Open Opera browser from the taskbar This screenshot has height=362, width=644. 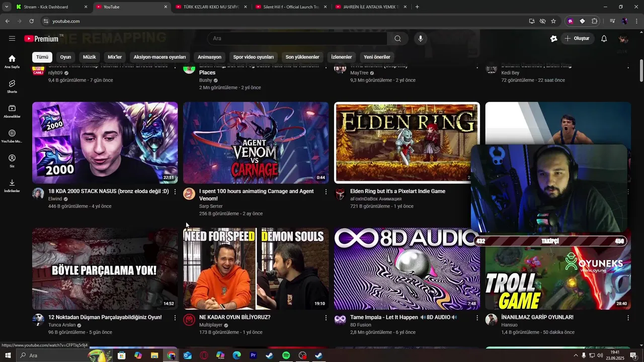204,355
